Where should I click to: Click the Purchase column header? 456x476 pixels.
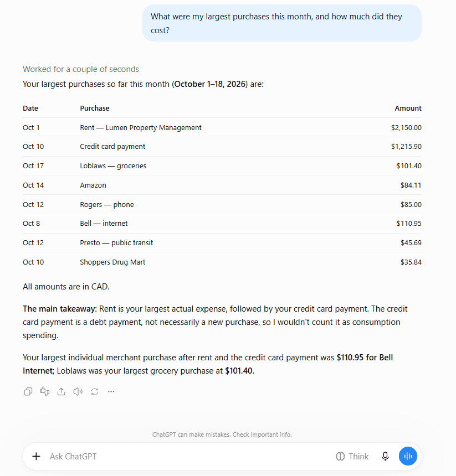tap(95, 108)
